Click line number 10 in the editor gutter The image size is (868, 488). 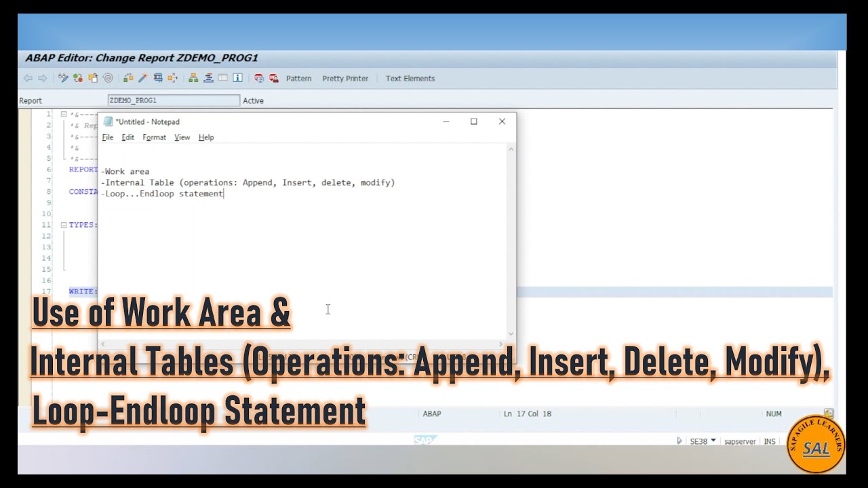point(47,213)
